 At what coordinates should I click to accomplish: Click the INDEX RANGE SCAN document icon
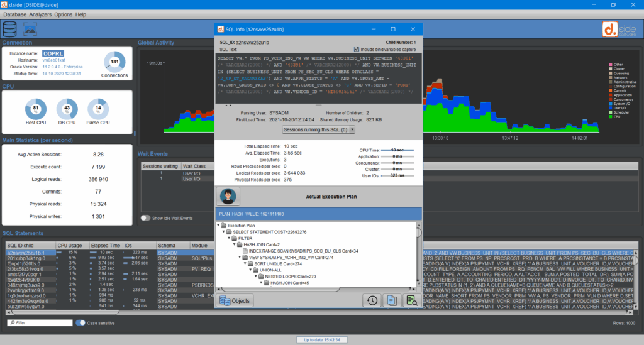tap(245, 251)
